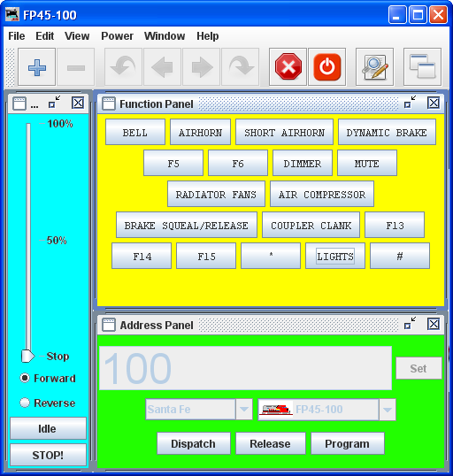453x476 pixels.
Task: Iconify the Function Panel frame
Action: pos(411,103)
